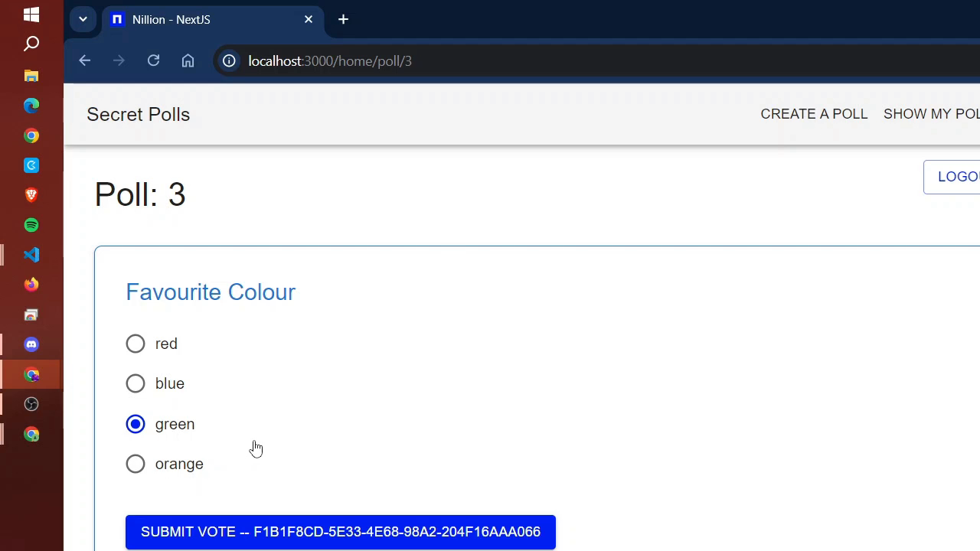Submit vote with the blue button
980x551 pixels.
click(341, 532)
